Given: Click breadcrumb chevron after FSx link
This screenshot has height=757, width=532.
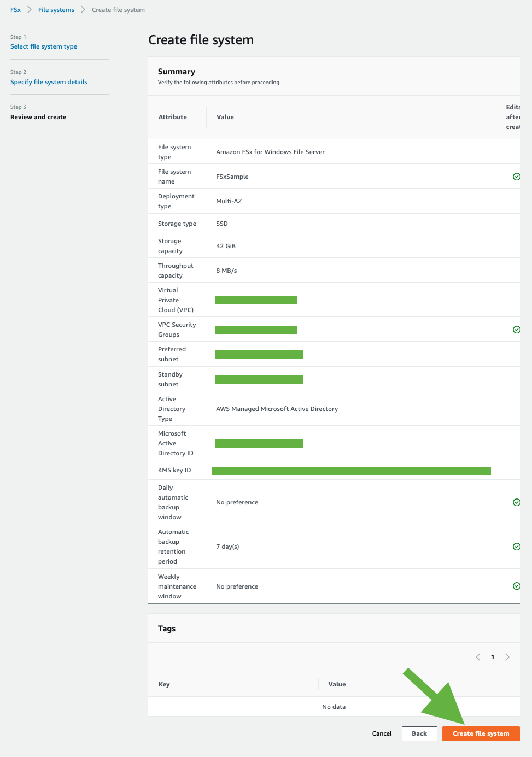Looking at the screenshot, I should pyautogui.click(x=30, y=10).
